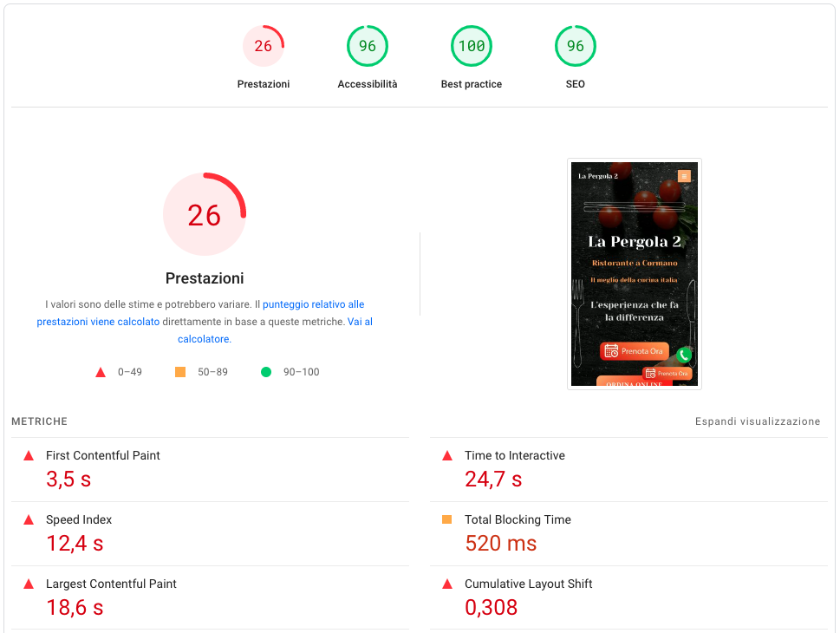Expand the metrics view with Espandi visualizzazione
840x633 pixels.
758,421
